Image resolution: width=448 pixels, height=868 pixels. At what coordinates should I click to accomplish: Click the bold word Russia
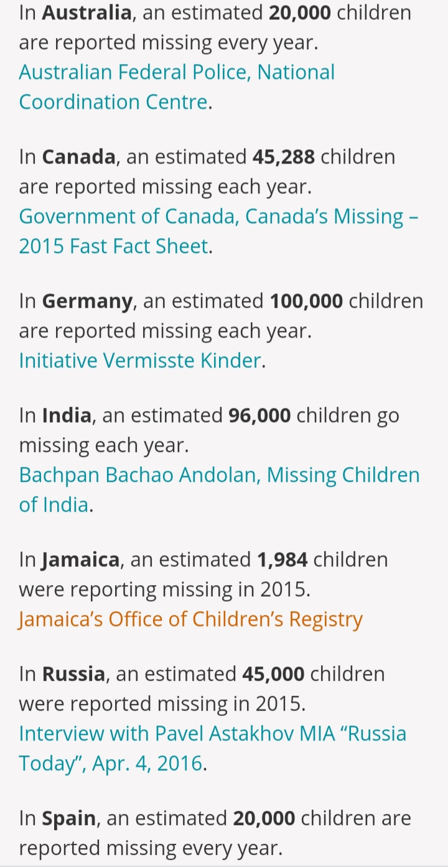[x=73, y=674]
